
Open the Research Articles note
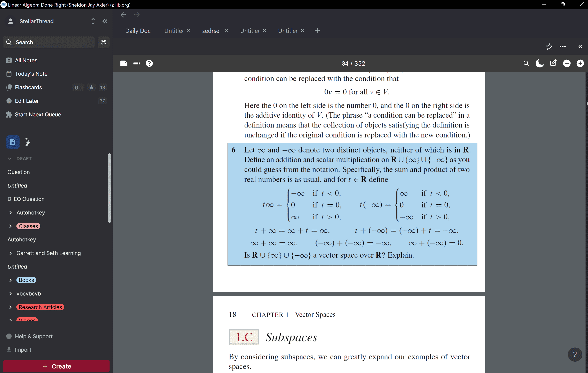coord(40,307)
